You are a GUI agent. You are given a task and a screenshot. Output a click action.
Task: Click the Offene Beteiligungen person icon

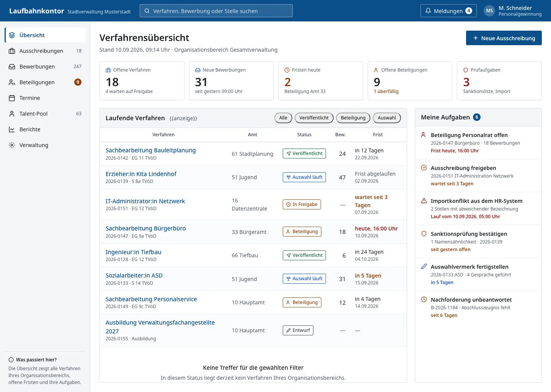tap(376, 70)
